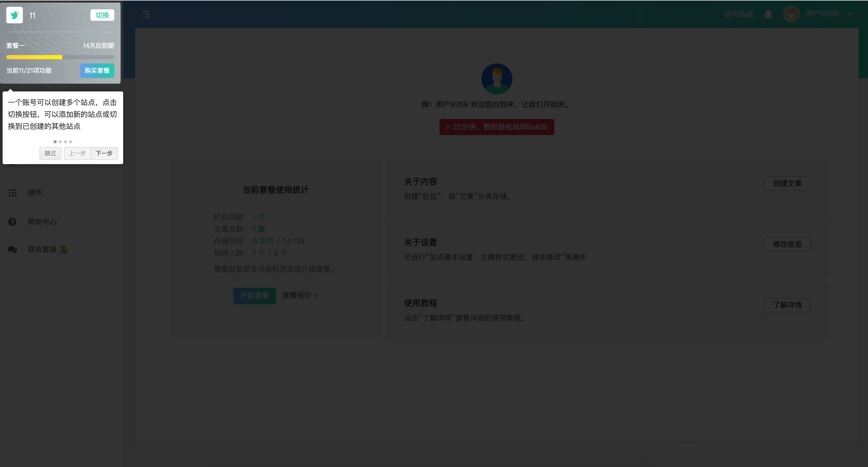The width and height of the screenshot is (868, 467).
Task: Select the third tour pagination dot
Action: [x=65, y=142]
